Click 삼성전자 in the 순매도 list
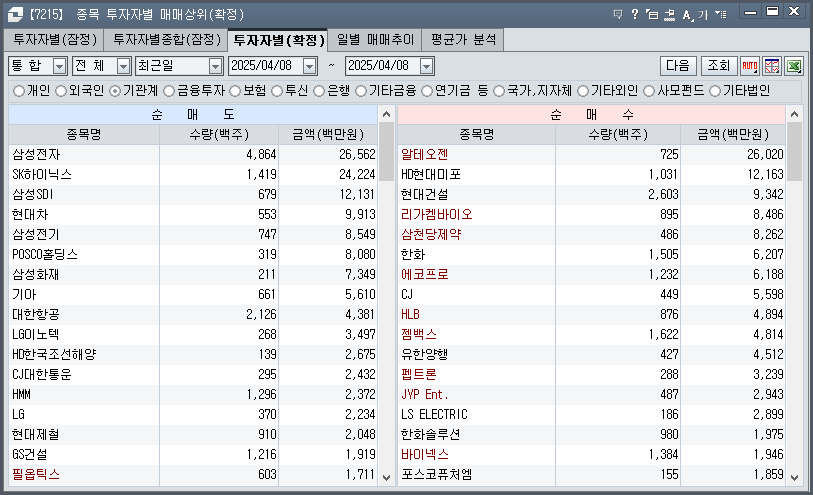Image resolution: width=813 pixels, height=495 pixels. point(36,154)
